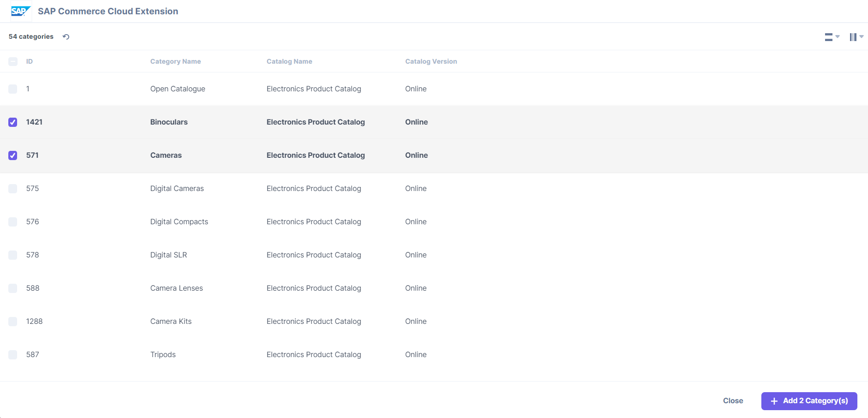
Task: Select the 'Open Catalogue' category name
Action: (x=178, y=89)
